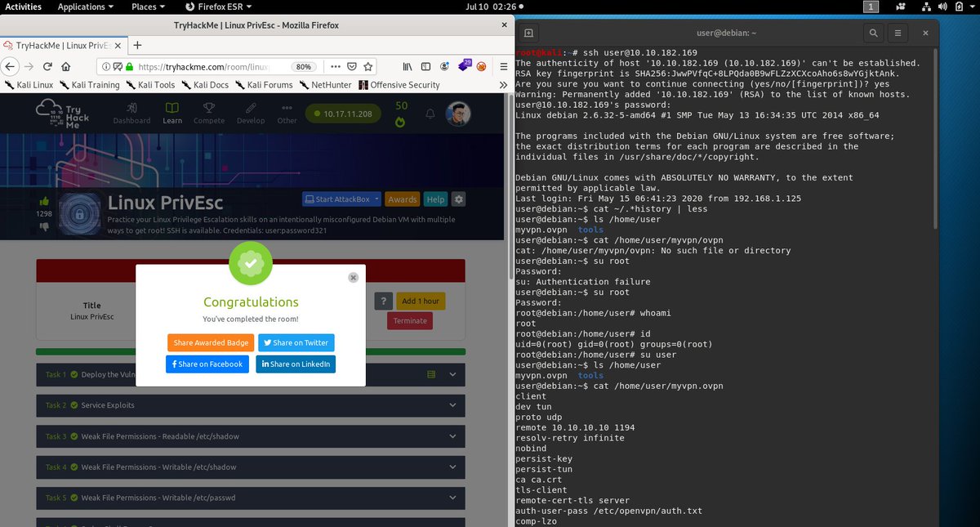
Task: Open a new tab in the terminal window
Action: tap(528, 33)
